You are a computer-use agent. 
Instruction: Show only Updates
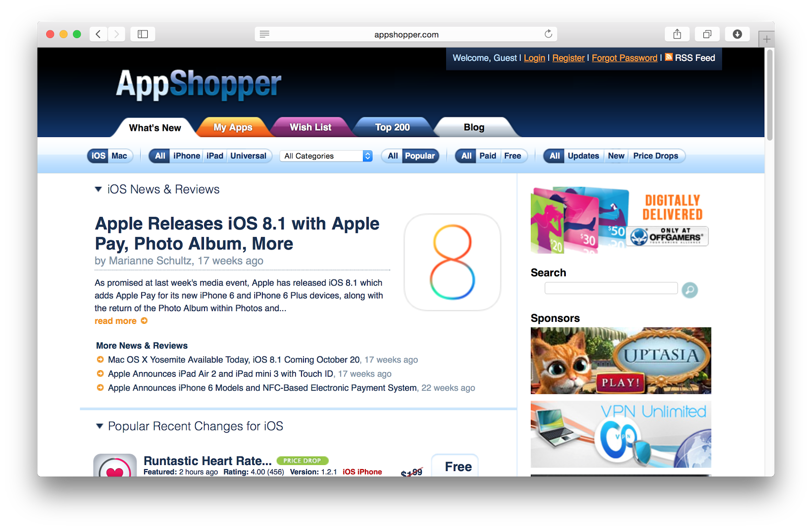click(583, 156)
